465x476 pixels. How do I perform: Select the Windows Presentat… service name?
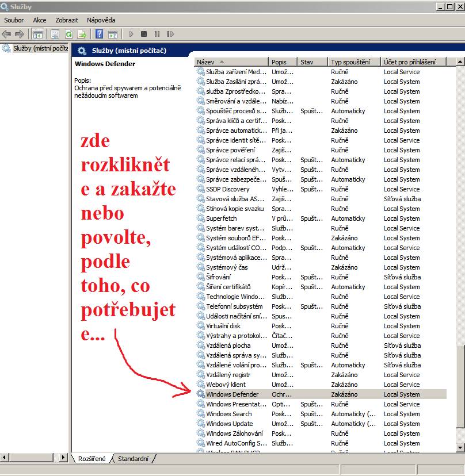[x=236, y=404]
